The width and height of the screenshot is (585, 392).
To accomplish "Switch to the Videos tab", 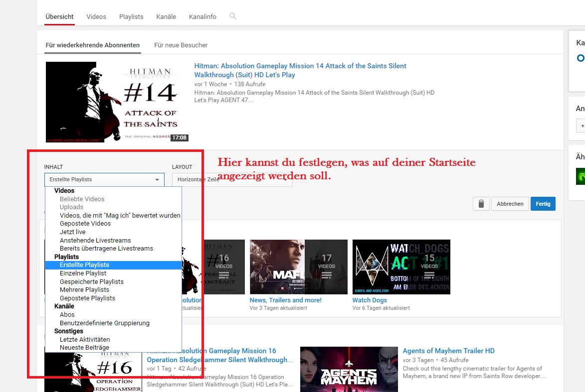I will point(96,16).
